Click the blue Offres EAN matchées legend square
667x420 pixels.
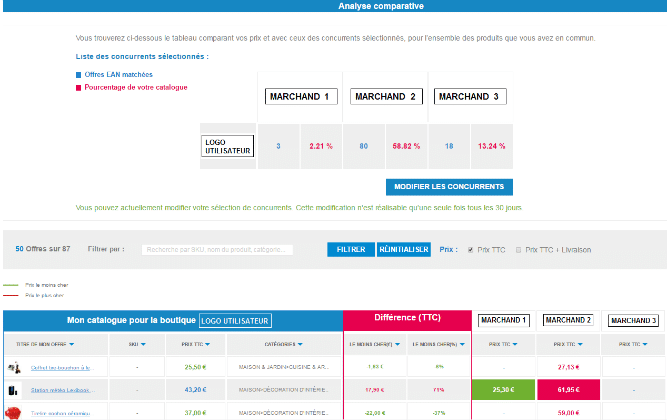tap(78, 75)
